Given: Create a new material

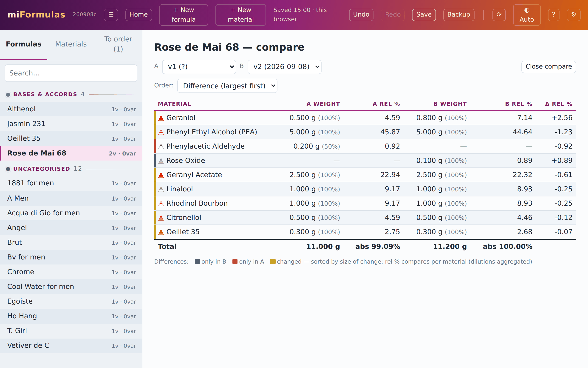Looking at the screenshot, I should (x=240, y=14).
